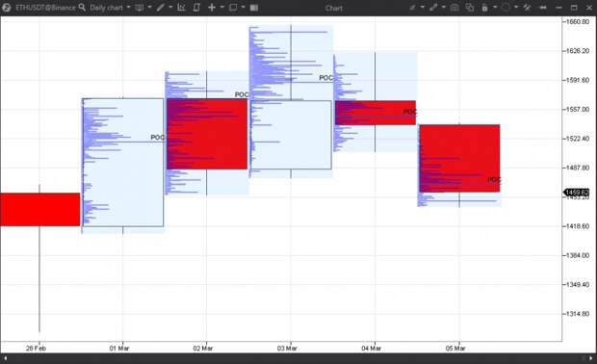The width and height of the screenshot is (597, 364).
Task: Click the POC label on 01 Mar profile
Action: 157,137
